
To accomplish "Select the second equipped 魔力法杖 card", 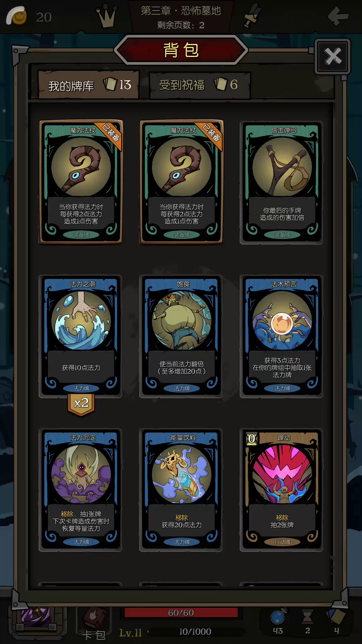I will [181, 181].
